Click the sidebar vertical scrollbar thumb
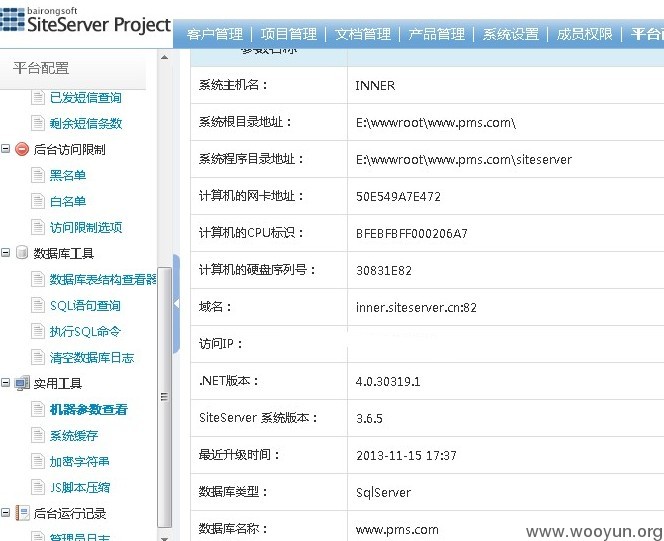The width and height of the screenshot is (664, 541). 164,397
